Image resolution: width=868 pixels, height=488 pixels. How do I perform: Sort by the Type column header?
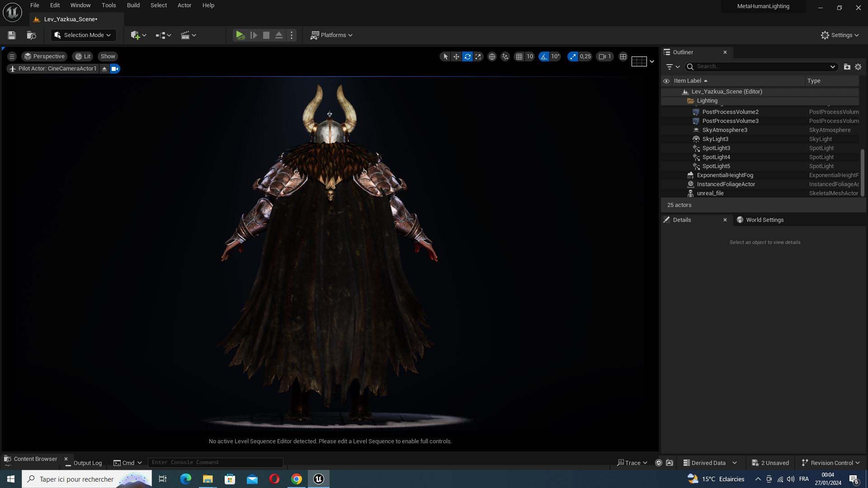833,81
